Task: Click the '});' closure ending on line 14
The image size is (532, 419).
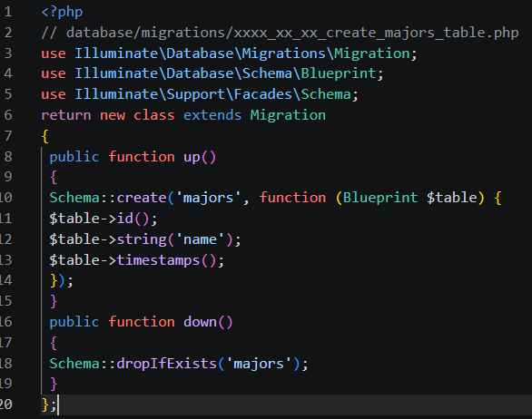Action: click(x=62, y=281)
